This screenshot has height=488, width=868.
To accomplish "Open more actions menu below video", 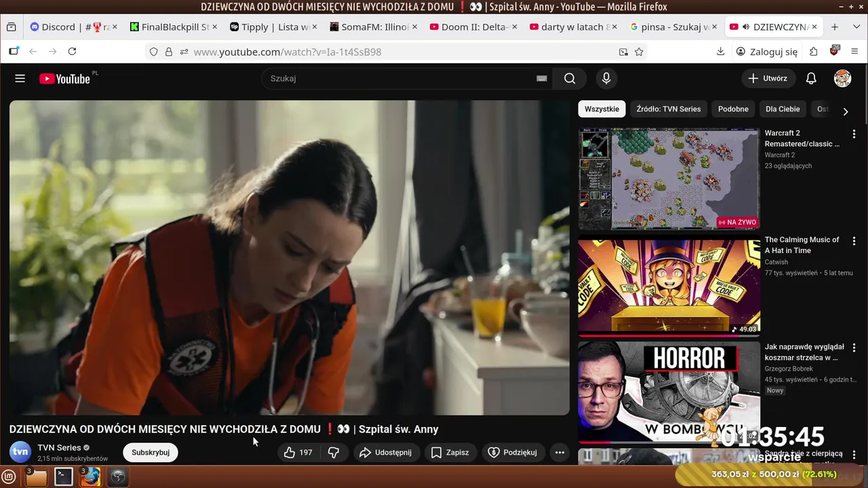I will coord(559,453).
